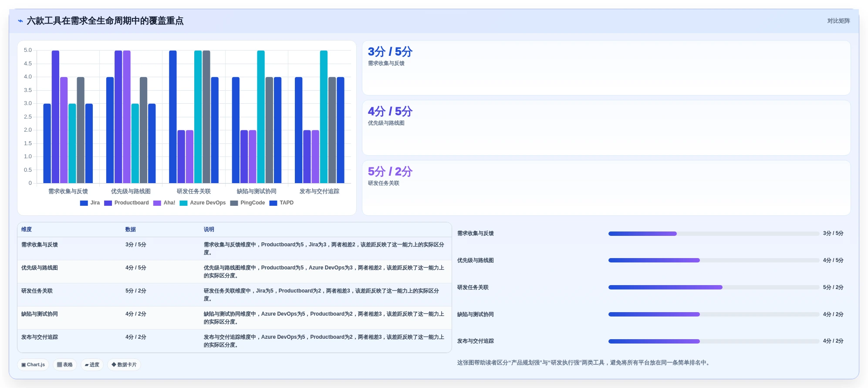Hide the Azure DevOps legend entry
Screen dimensions: 868x388
[x=203, y=203]
